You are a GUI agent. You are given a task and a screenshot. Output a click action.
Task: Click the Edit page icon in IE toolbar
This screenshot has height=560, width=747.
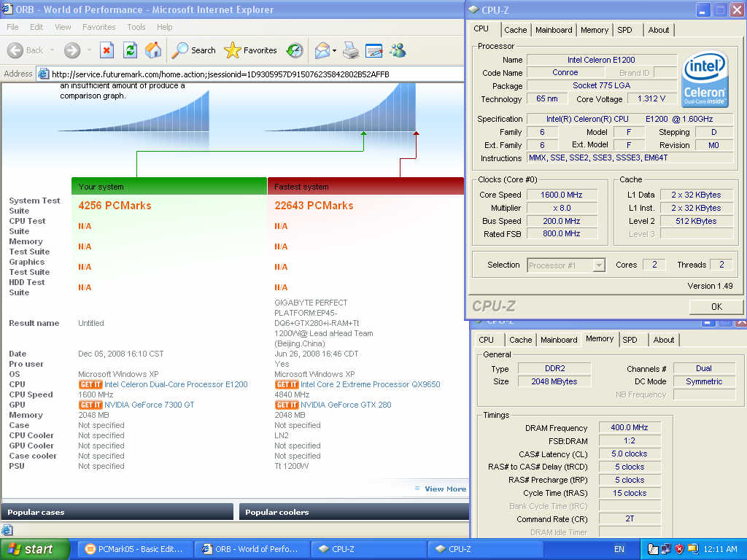(373, 50)
